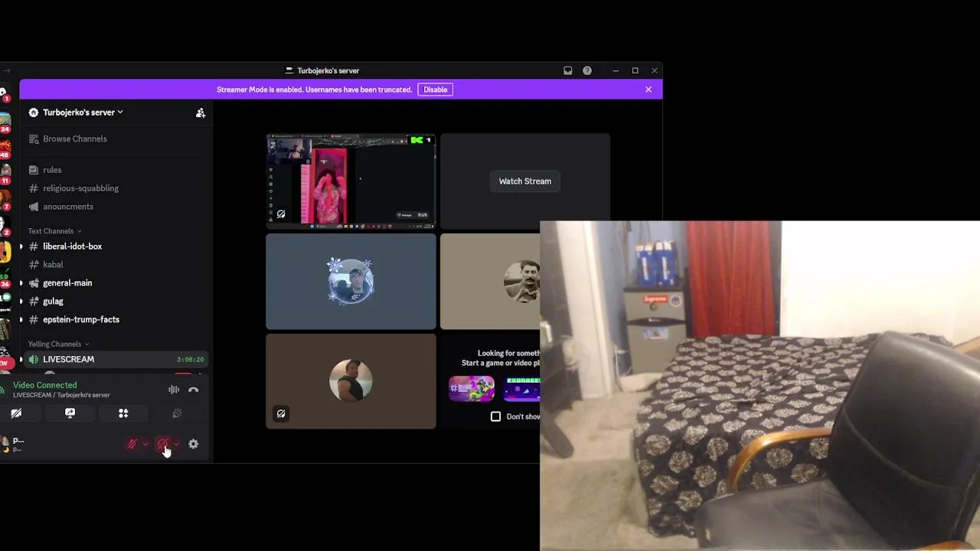
Task: Open the Activities launcher icon
Action: click(x=123, y=413)
